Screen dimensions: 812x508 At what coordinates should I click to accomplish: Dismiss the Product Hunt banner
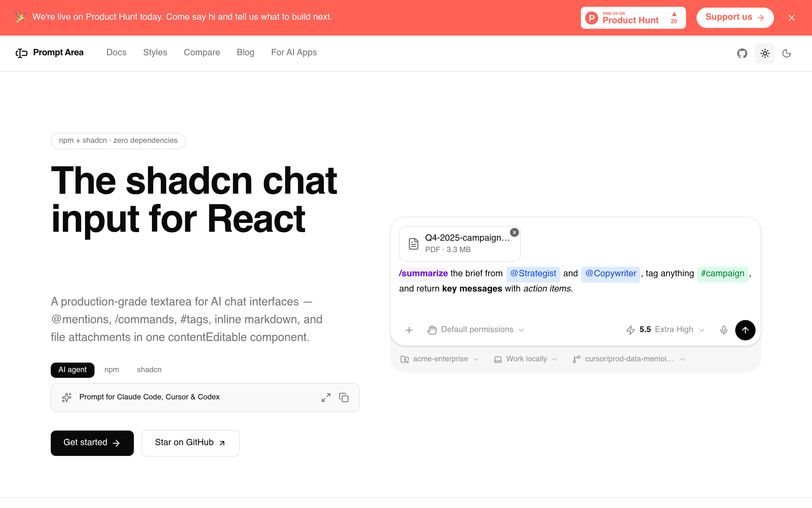pyautogui.click(x=791, y=18)
